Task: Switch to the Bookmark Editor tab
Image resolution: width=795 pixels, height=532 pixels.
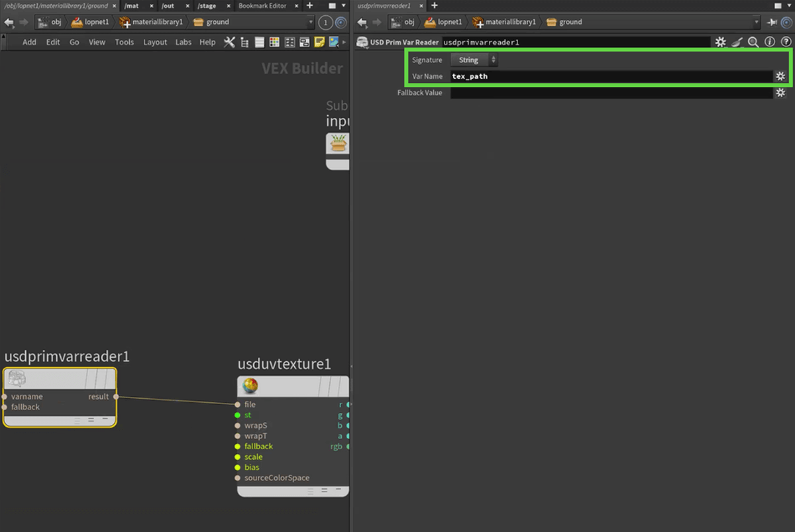Action: click(262, 6)
